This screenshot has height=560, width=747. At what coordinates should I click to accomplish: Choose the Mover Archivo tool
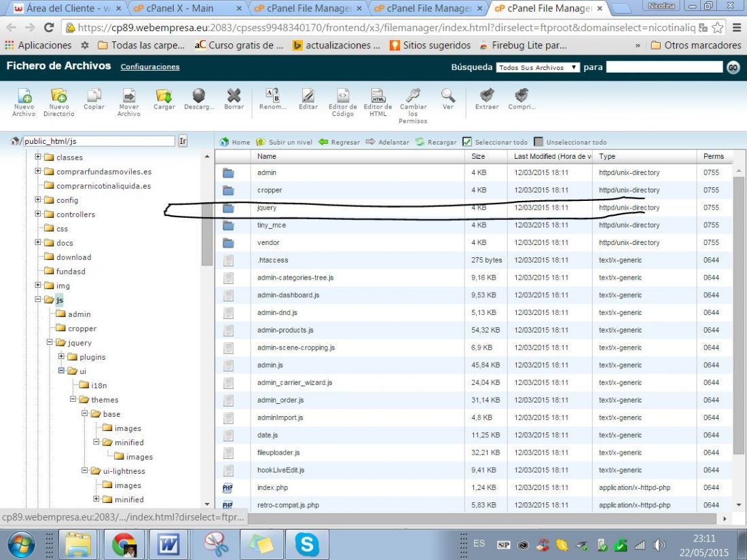click(128, 102)
